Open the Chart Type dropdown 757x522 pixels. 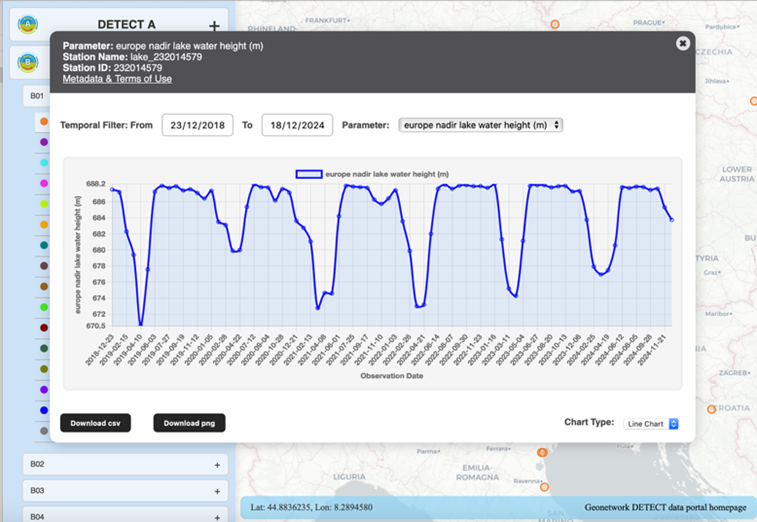click(x=651, y=424)
